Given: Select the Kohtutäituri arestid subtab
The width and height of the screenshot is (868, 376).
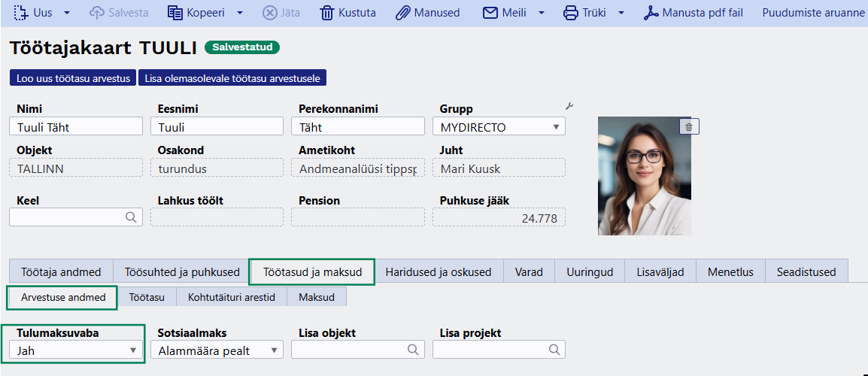Looking at the screenshot, I should (231, 298).
